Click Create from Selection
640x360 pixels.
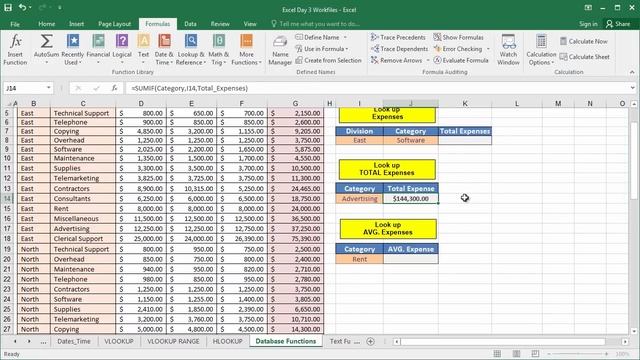(x=328, y=60)
